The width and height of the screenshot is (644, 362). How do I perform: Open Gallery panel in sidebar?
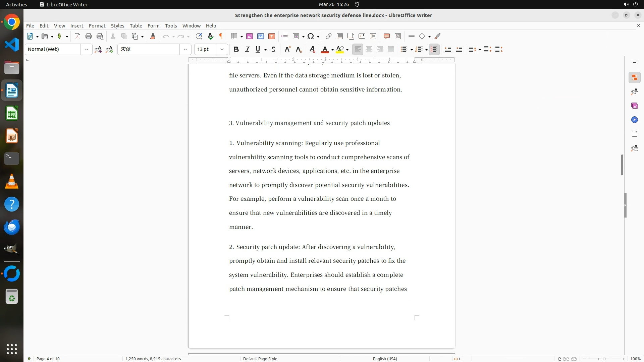point(634,106)
